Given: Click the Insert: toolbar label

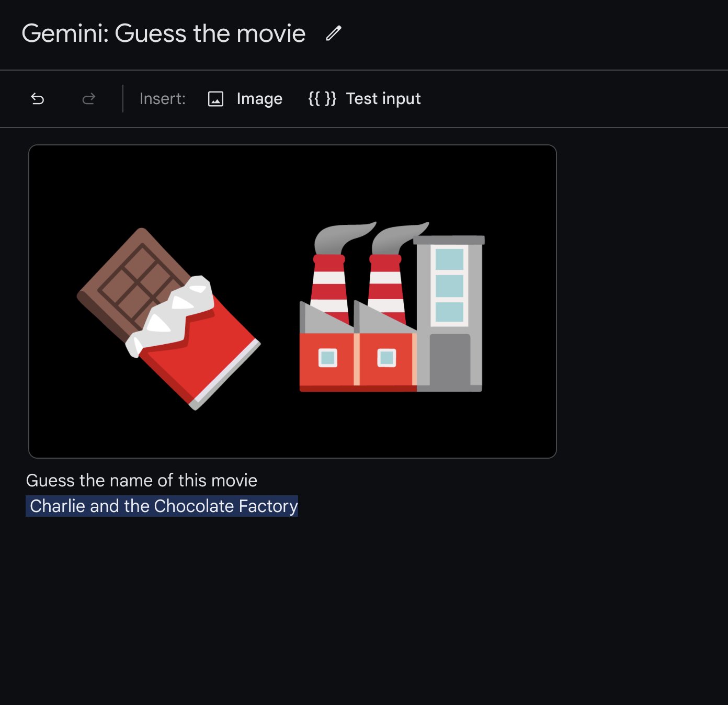Looking at the screenshot, I should pyautogui.click(x=163, y=99).
